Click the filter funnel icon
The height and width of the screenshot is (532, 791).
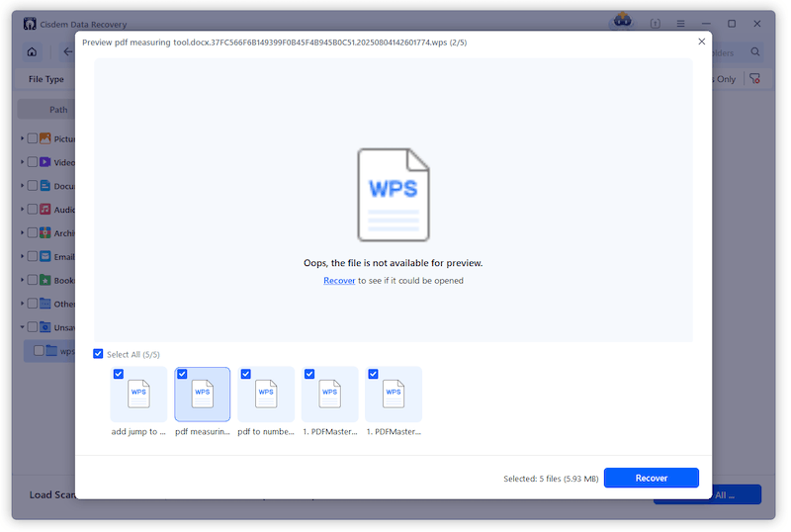point(754,79)
